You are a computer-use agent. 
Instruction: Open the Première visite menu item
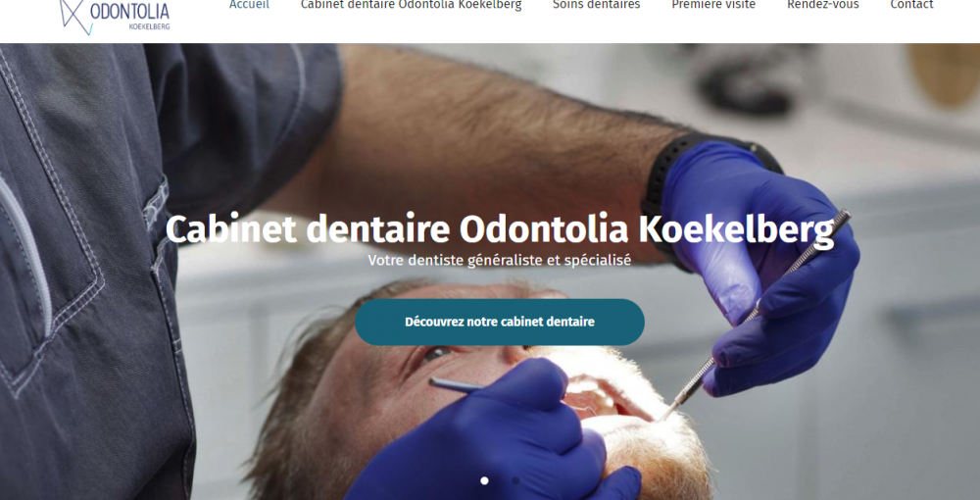(x=713, y=5)
